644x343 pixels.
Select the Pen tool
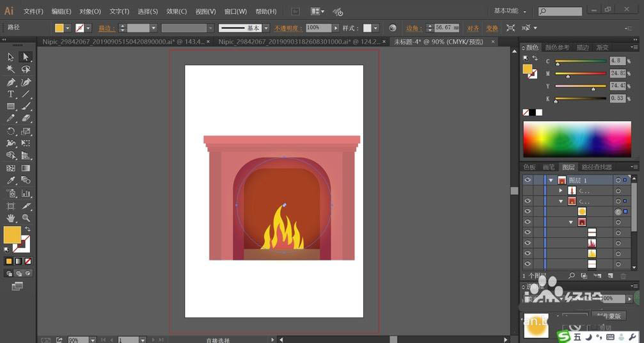point(11,82)
